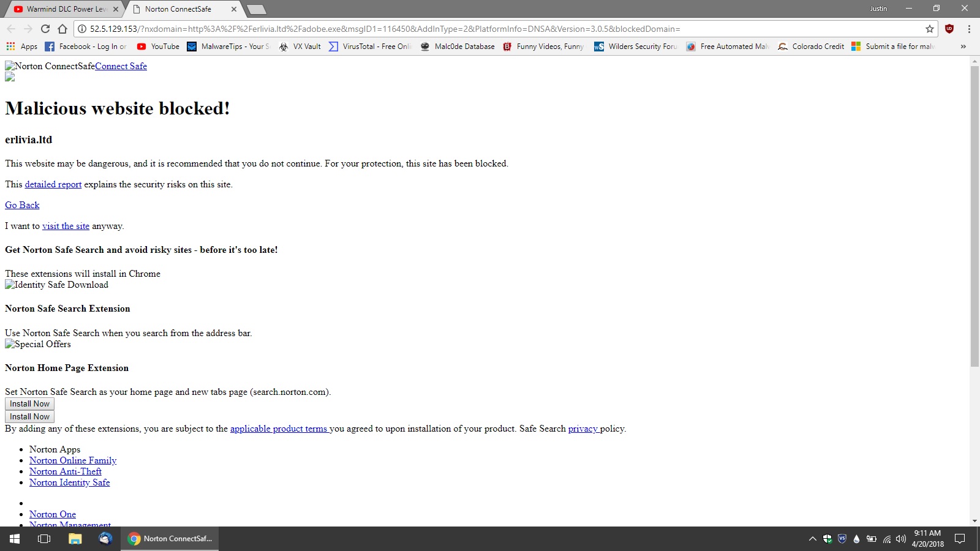Reload the page with the refresh icon
Image resolution: width=980 pixels, height=551 pixels.
(45, 29)
